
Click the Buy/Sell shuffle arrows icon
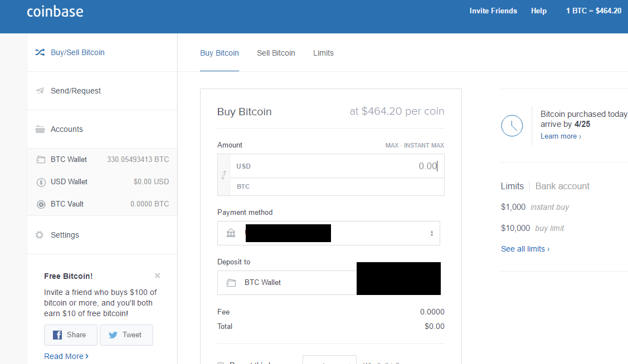[x=40, y=52]
